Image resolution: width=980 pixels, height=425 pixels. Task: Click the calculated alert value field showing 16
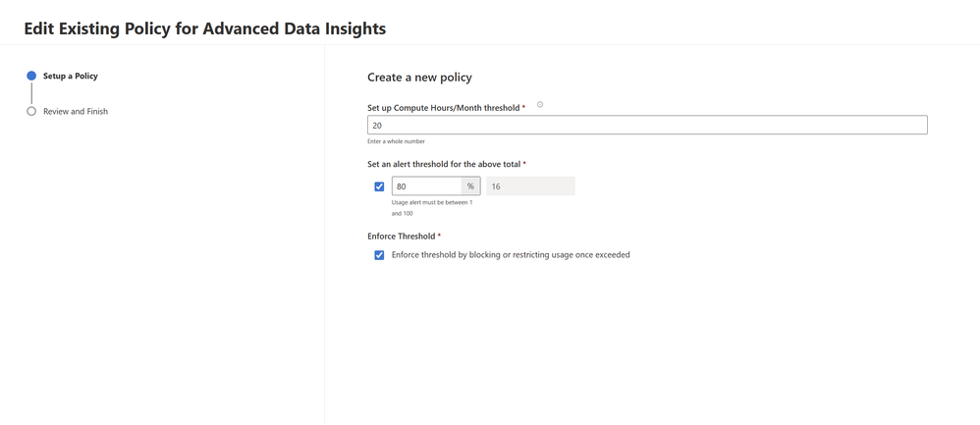(x=530, y=186)
